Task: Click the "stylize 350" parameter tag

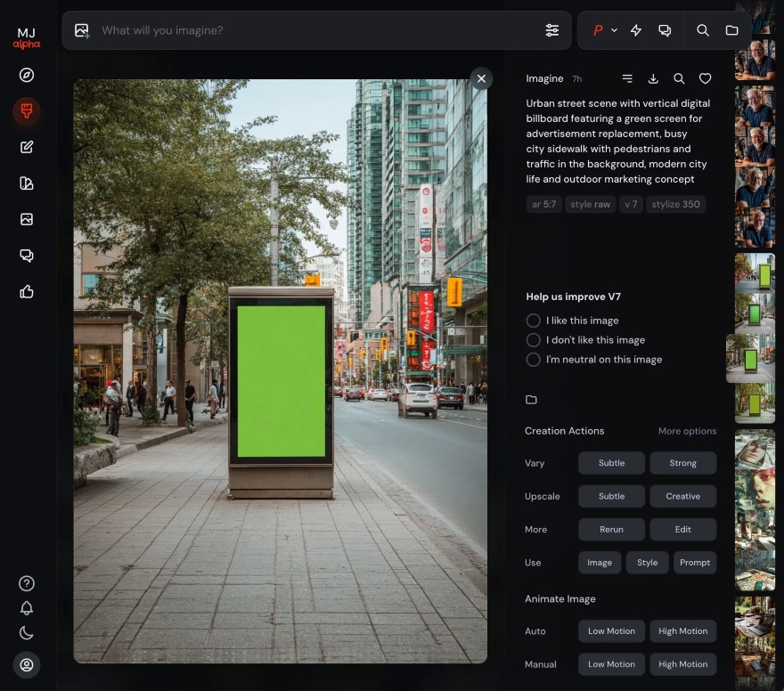Action: click(x=675, y=204)
